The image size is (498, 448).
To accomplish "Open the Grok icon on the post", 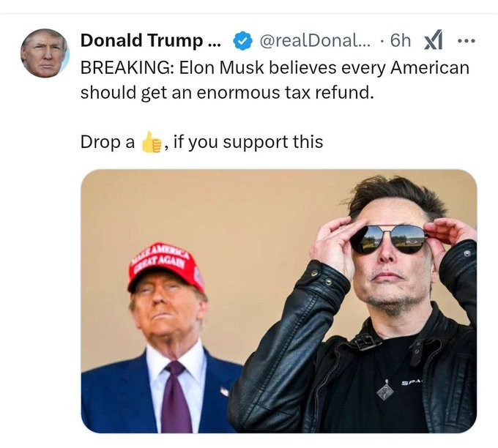I will click(434, 40).
